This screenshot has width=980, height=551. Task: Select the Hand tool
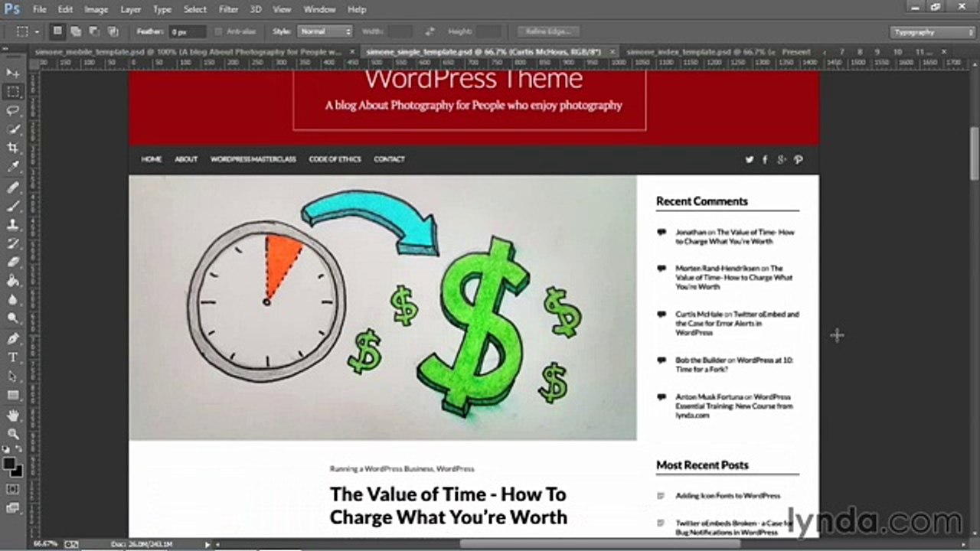pyautogui.click(x=13, y=416)
